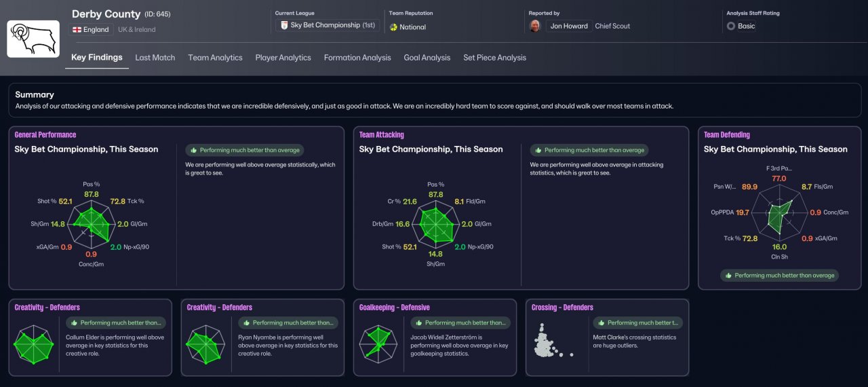The height and width of the screenshot is (387, 868).
Task: Open the Team Analytics tab
Action: pos(215,58)
